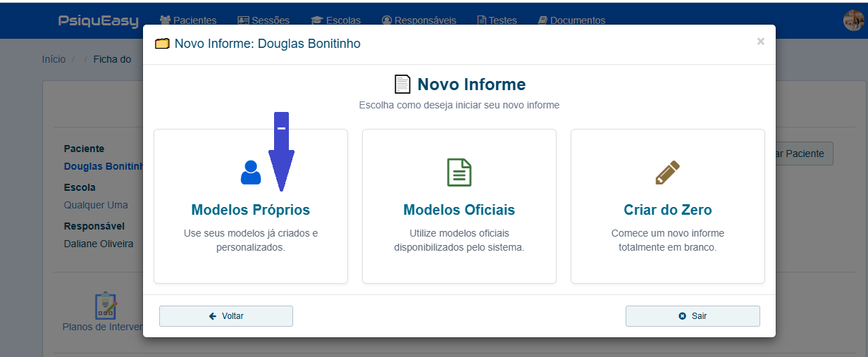Click the brown pencil icon for Criar do Zero
Viewport: 868px width, 357px height.
point(667,173)
